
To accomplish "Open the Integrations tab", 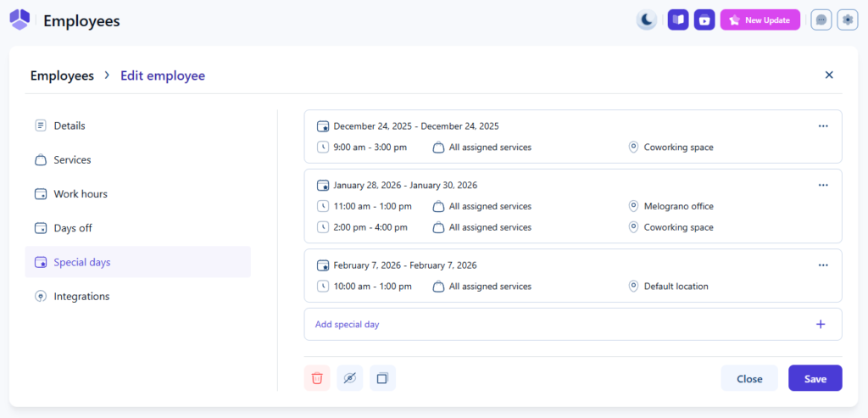I will click(x=81, y=297).
